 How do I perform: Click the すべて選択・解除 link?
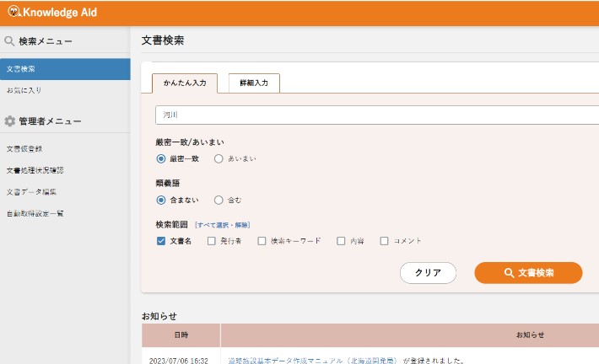coord(223,225)
